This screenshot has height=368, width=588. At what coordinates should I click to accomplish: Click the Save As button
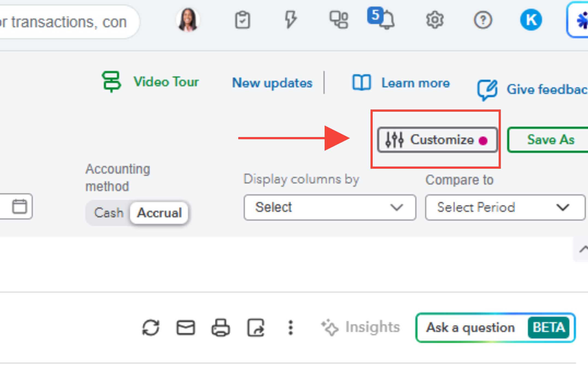550,140
